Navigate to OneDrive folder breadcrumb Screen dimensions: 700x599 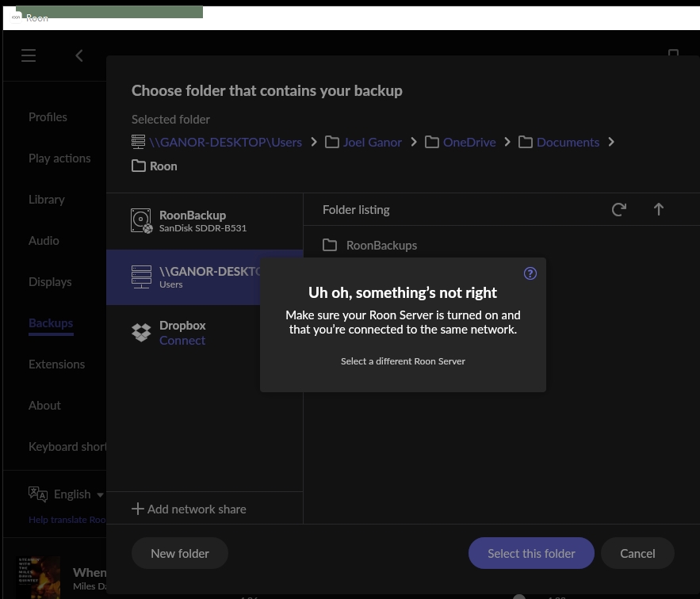click(469, 142)
